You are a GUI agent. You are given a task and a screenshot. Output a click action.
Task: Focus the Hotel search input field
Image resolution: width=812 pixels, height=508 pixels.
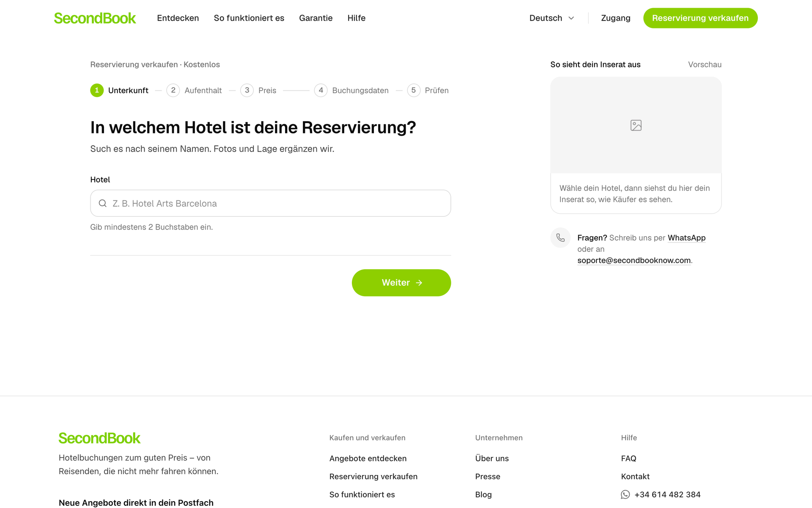[x=271, y=203]
